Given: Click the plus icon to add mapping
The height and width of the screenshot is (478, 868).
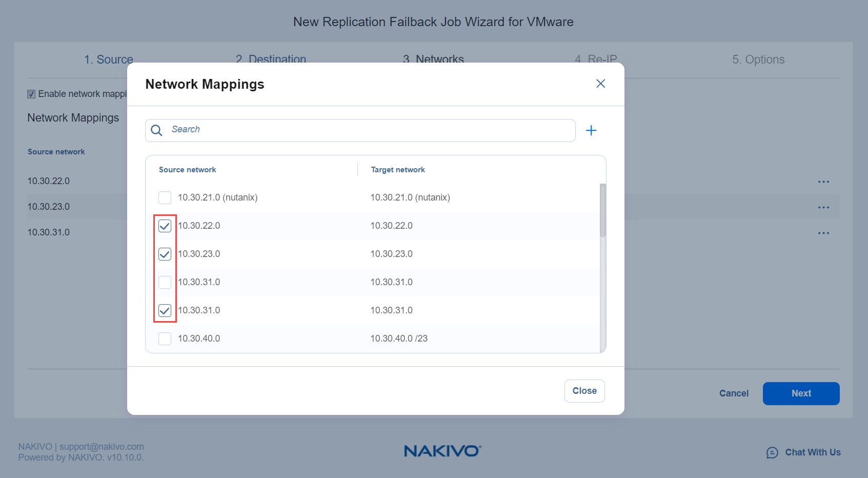Looking at the screenshot, I should tap(591, 130).
